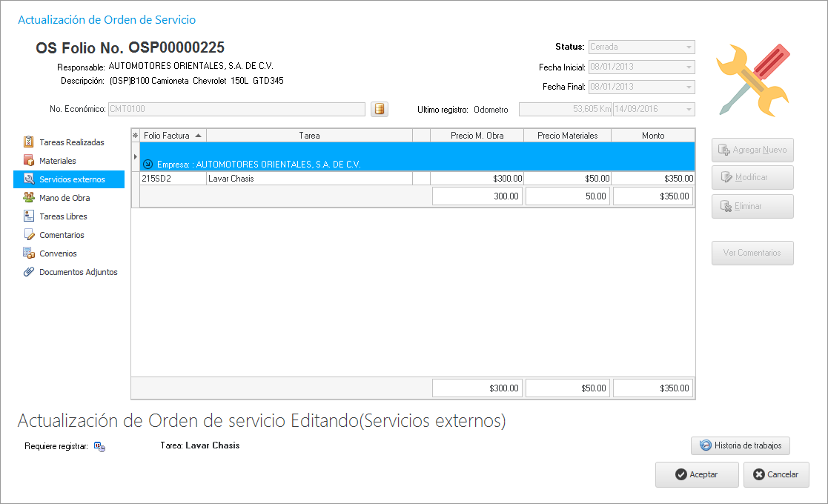This screenshot has height=504, width=828.
Task: Show Convenios section
Action: click(58, 253)
